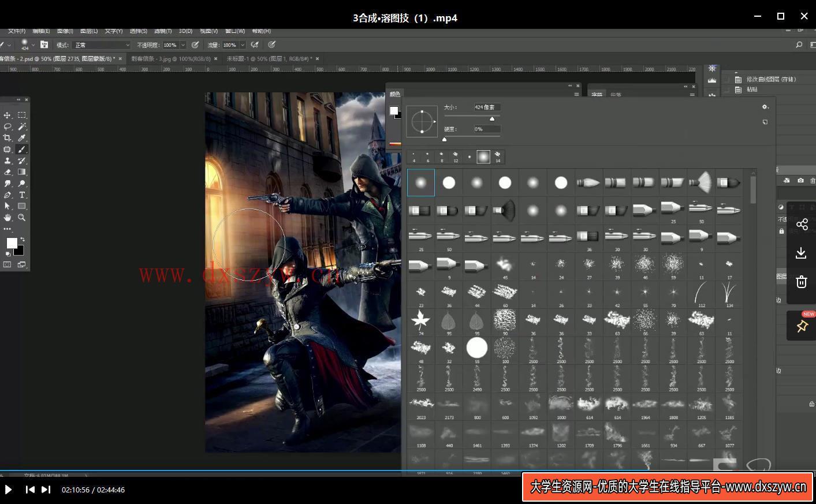Select the Hand tool

pos(8,218)
